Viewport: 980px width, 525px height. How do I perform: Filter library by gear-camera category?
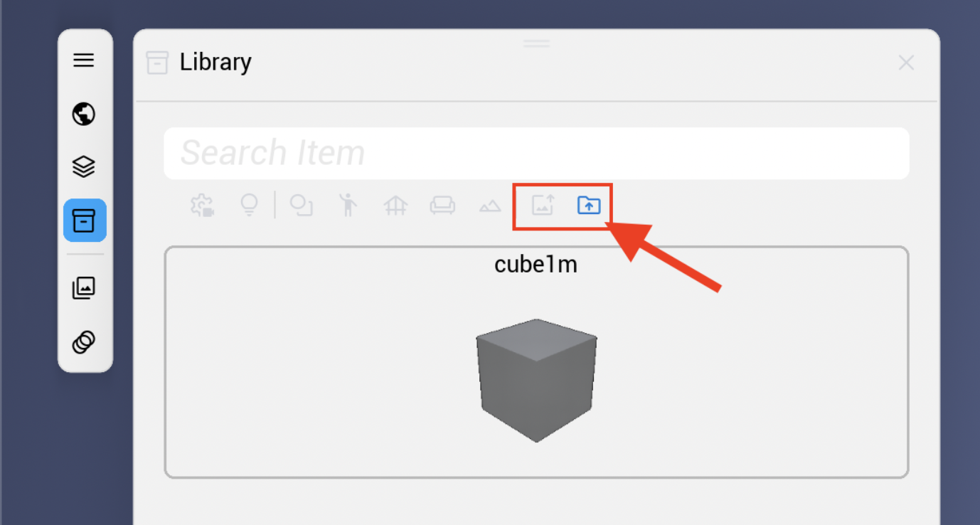point(203,206)
